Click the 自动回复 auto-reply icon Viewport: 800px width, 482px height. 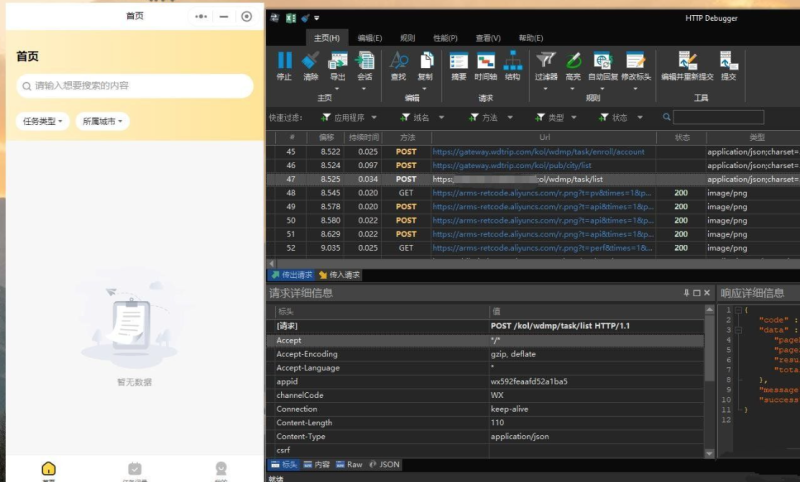point(602,61)
